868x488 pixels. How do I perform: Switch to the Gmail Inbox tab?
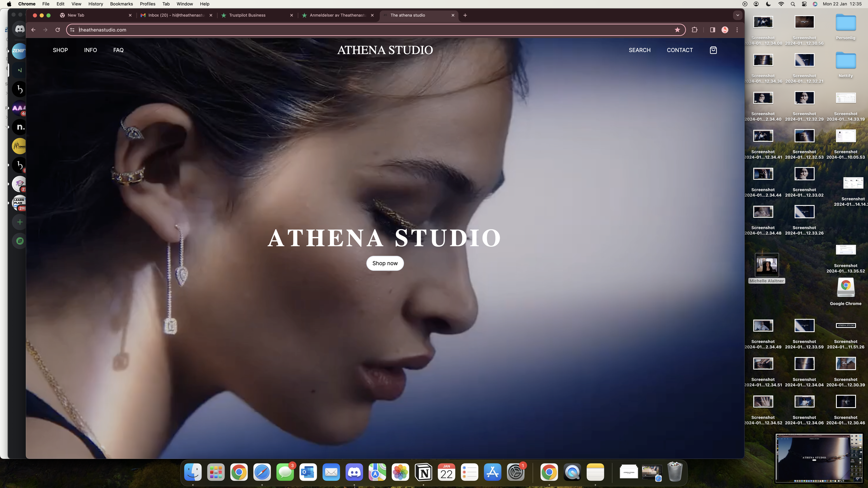point(172,15)
